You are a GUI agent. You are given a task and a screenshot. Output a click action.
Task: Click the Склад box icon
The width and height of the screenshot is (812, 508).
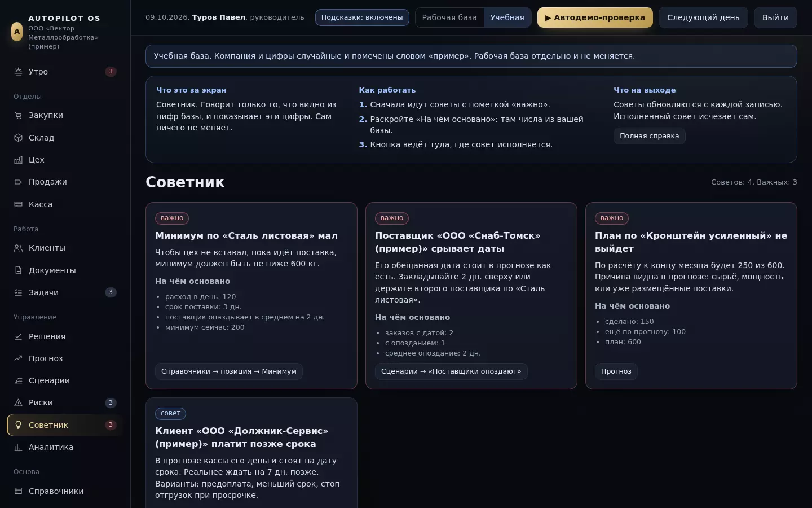tap(18, 138)
